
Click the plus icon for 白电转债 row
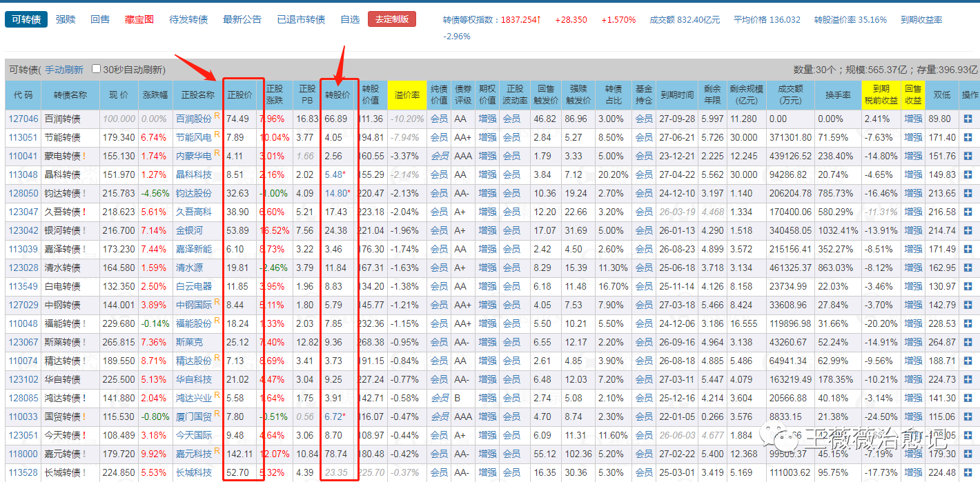pyautogui.click(x=969, y=287)
